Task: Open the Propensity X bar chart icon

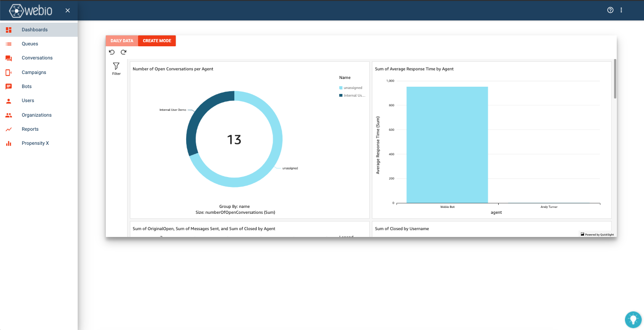Action: 8,143
